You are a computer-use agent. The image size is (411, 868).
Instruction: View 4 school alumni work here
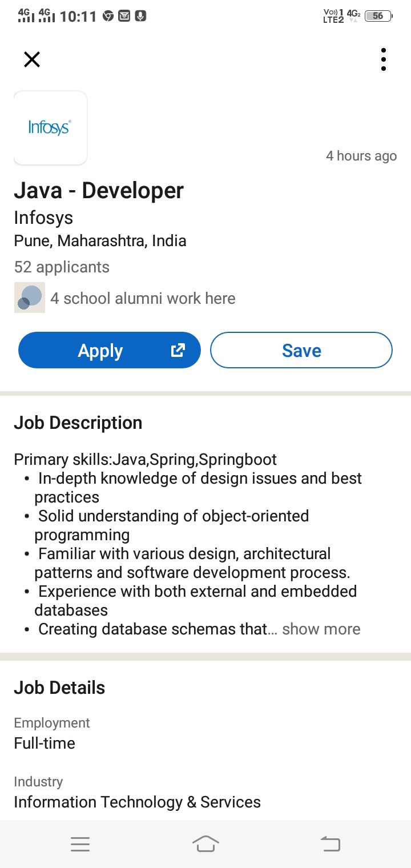(x=143, y=298)
